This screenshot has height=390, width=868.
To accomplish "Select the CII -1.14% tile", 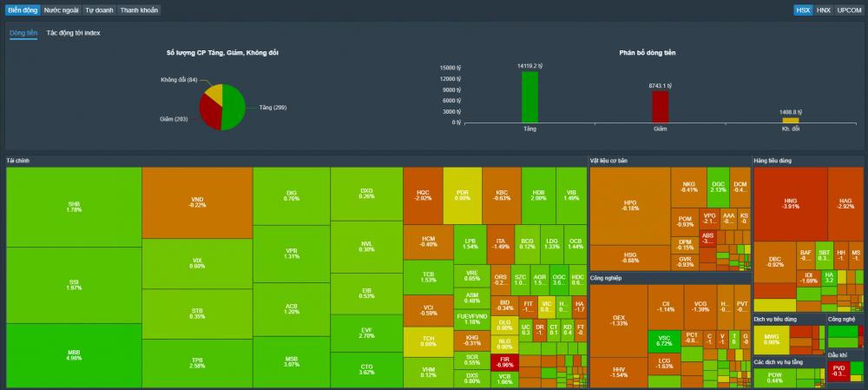I will click(x=666, y=307).
